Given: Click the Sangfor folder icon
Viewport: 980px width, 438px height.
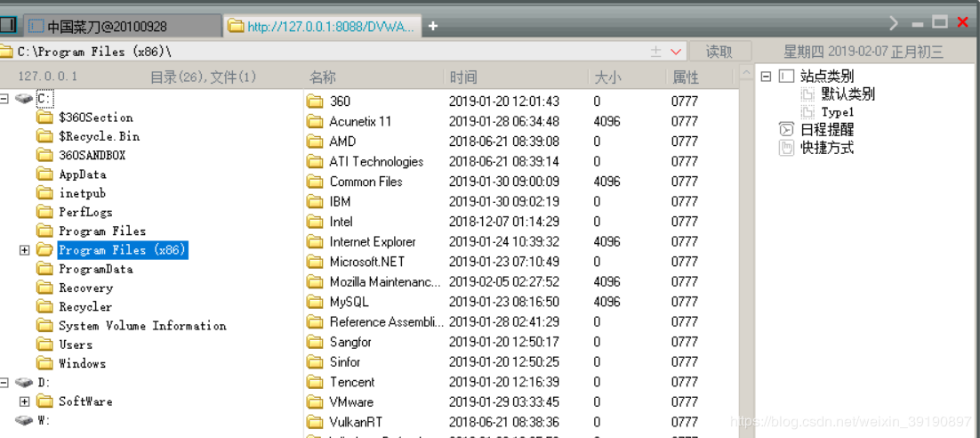Looking at the screenshot, I should pos(315,342).
